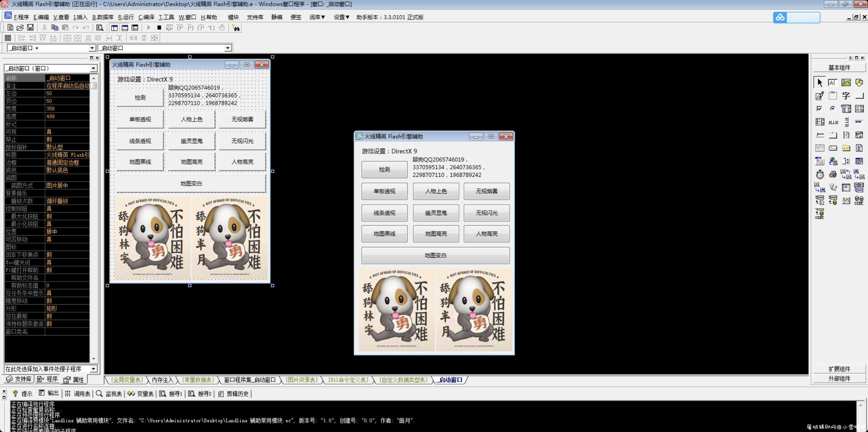
Task: Select the drawing board (pencil) component
Action: [x=820, y=96]
